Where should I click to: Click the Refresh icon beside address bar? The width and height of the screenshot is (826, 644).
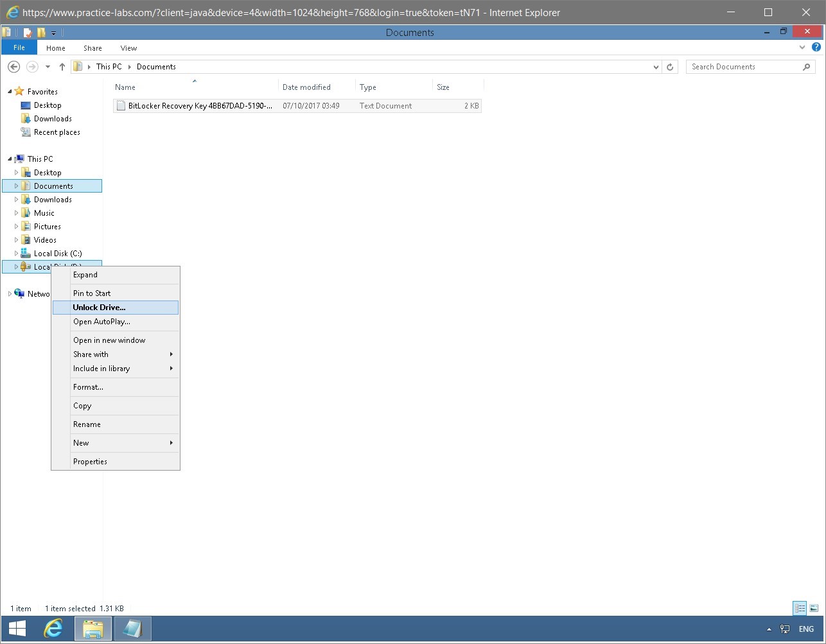coord(670,66)
